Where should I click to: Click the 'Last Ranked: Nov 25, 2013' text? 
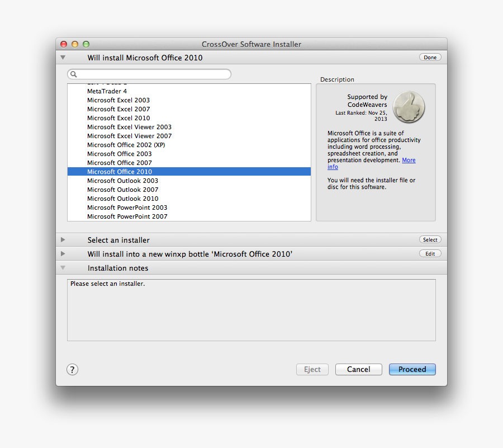click(x=361, y=116)
